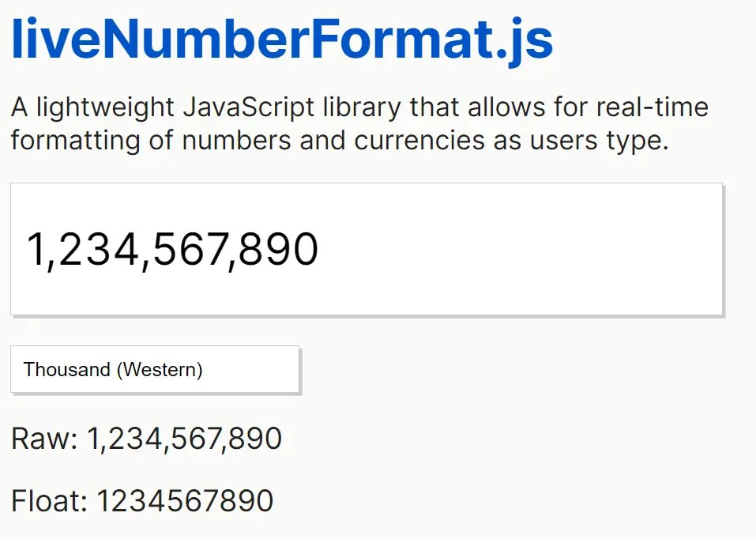Select a different separator style from the dropdown
This screenshot has height=539, width=756.
[x=154, y=369]
